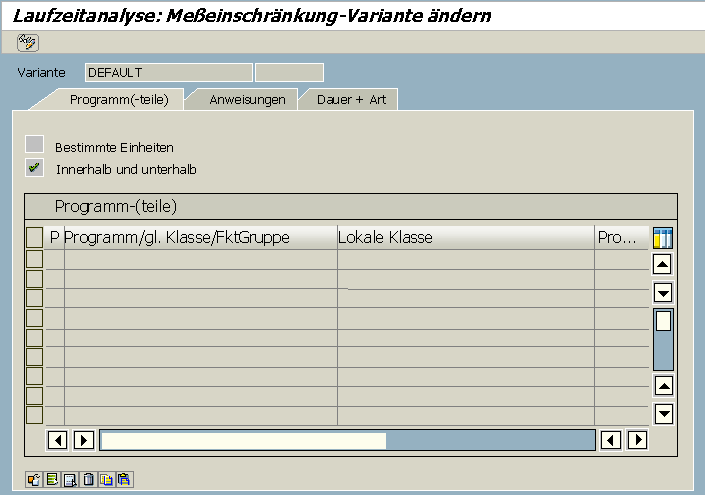Image resolution: width=705 pixels, height=495 pixels.
Task: Click the paste from clipboard icon below table
Action: (125, 479)
